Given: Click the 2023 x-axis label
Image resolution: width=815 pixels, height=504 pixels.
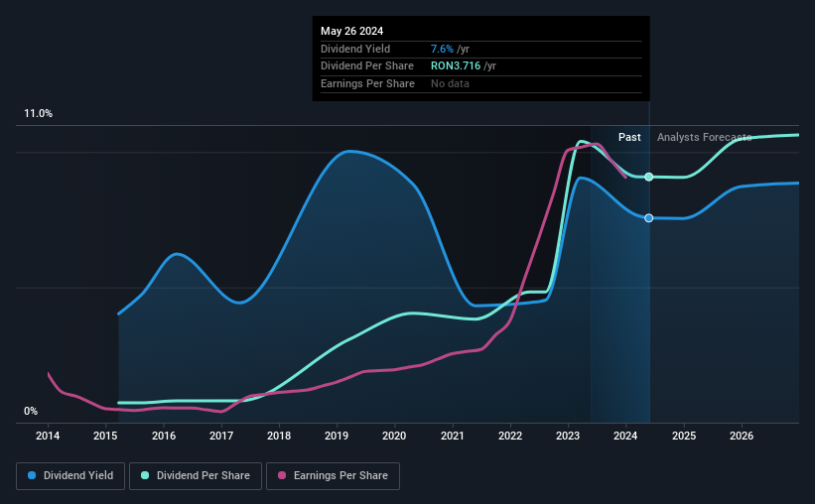Looking at the screenshot, I should tap(568, 436).
